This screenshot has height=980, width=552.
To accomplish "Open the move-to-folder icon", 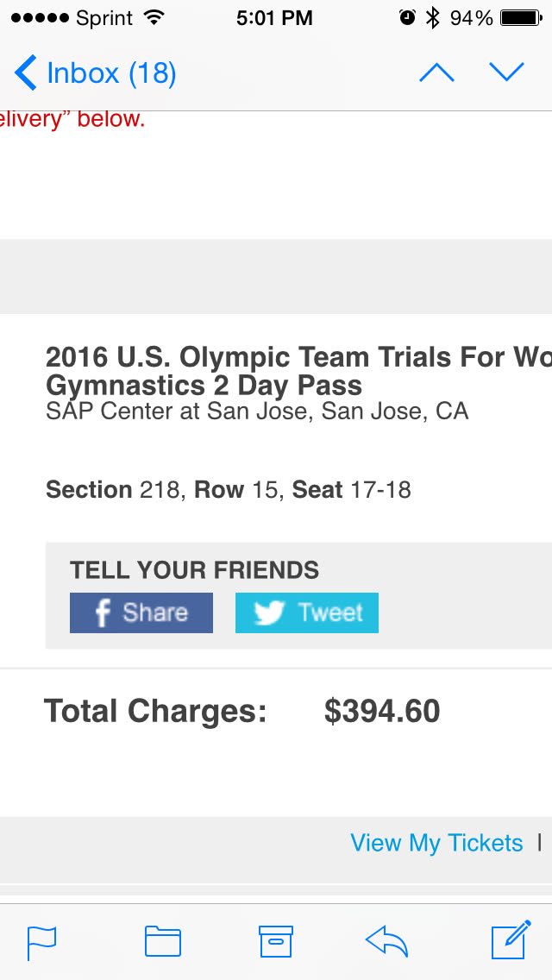I will coord(162,942).
